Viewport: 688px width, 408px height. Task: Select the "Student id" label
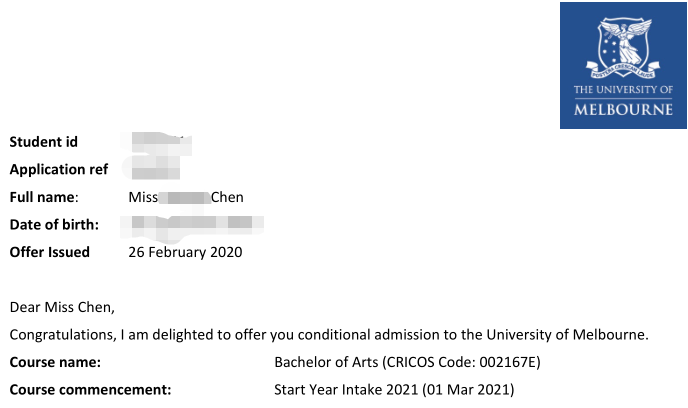pyautogui.click(x=43, y=142)
